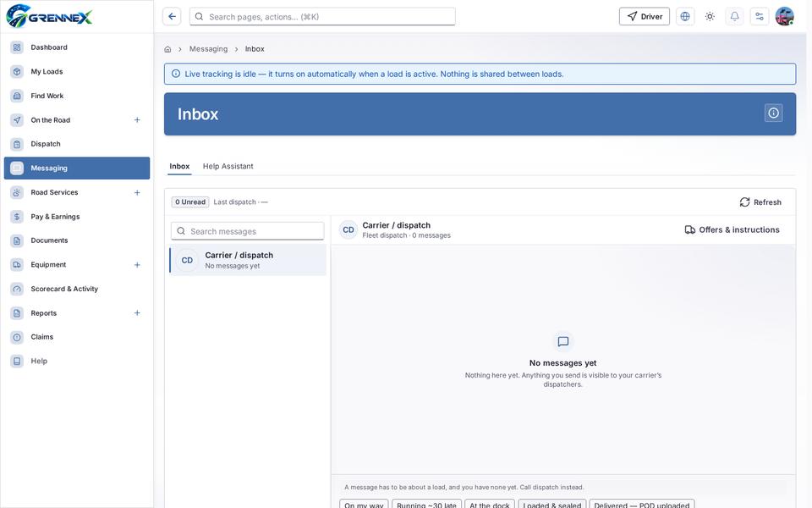Pick the "Running ~30 late" quick reply
This screenshot has height=508, width=812.
tap(426, 504)
